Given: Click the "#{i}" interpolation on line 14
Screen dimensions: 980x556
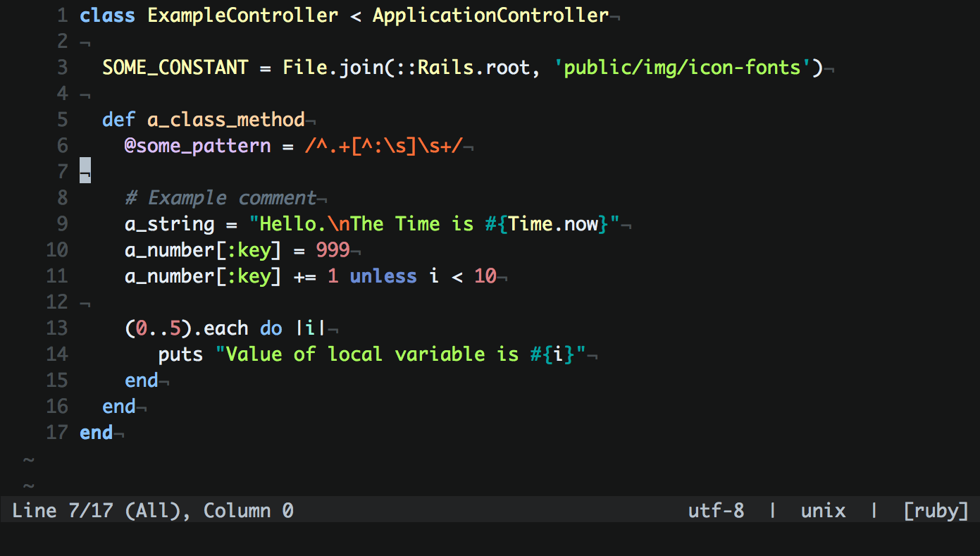Looking at the screenshot, I should 553,354.
